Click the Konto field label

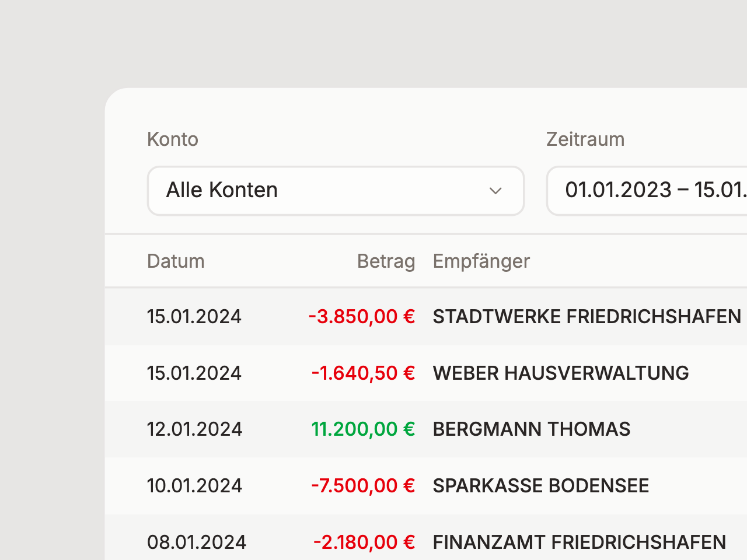point(172,139)
